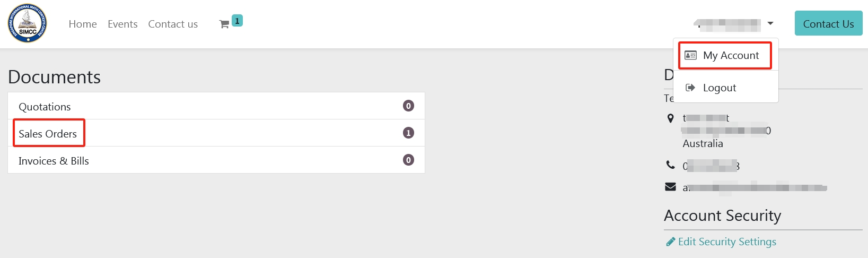Click the pencil edit icon
Image resolution: width=868 pixels, height=258 pixels.
[x=670, y=242]
